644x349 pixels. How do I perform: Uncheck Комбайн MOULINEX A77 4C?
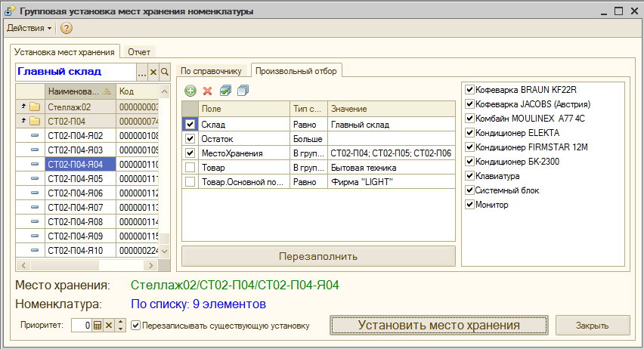click(470, 119)
